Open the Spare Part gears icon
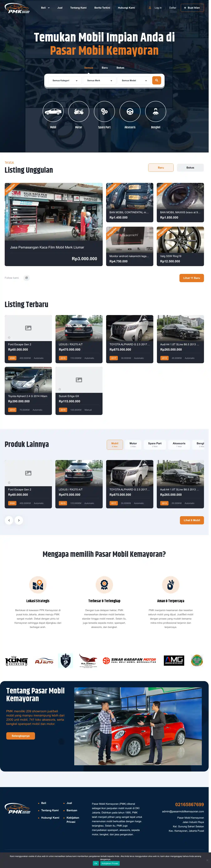 coord(104,111)
